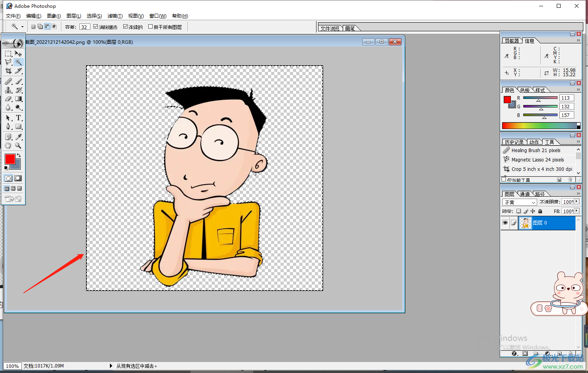Click Jump to ImageReady button
The width and height of the screenshot is (588, 373).
(x=13, y=199)
